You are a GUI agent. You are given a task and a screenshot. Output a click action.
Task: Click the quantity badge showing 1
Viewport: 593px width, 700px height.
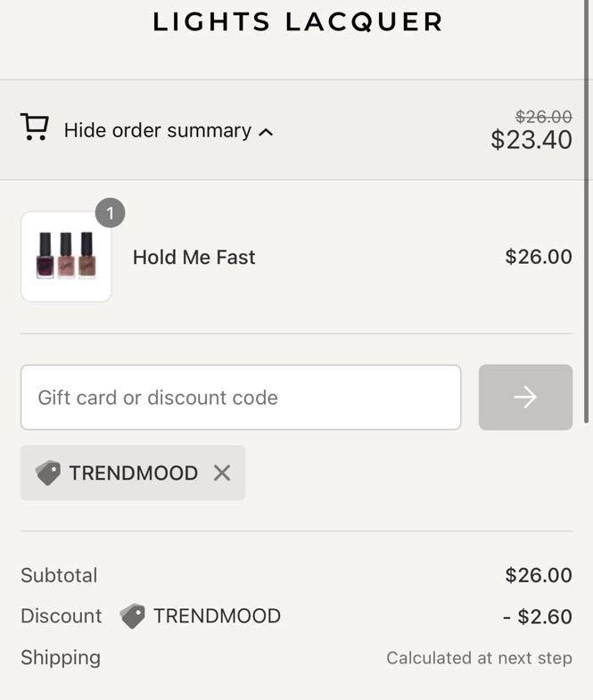pos(111,213)
